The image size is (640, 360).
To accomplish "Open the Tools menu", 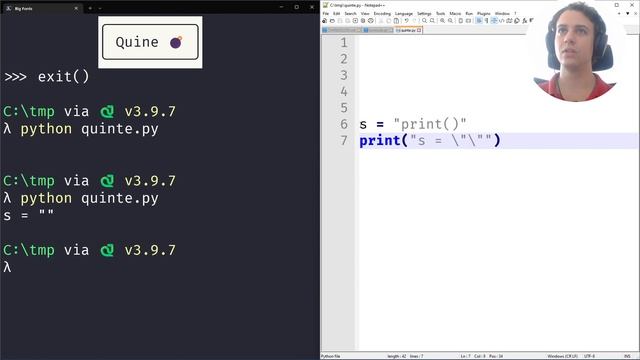I will 440,13.
